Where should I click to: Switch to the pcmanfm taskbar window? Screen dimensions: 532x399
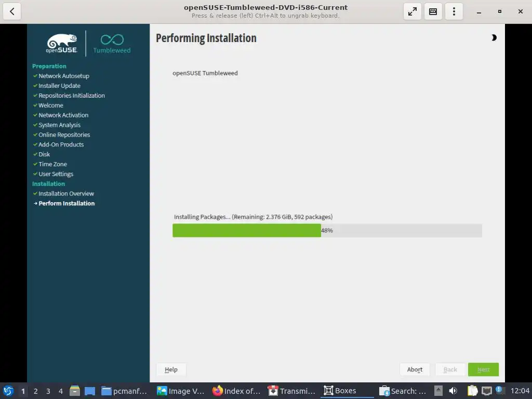[124, 391]
